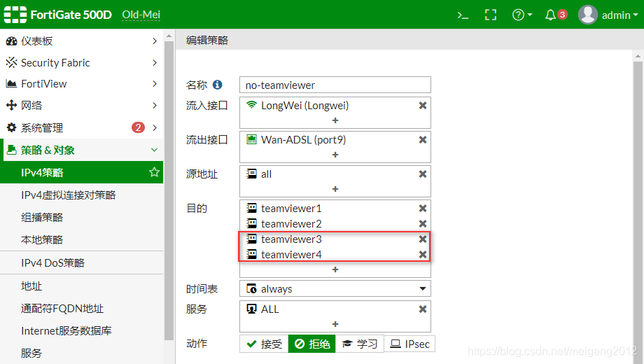Open 服务 item in the sidebar
The height and width of the screenshot is (364, 644).
tap(31, 353)
